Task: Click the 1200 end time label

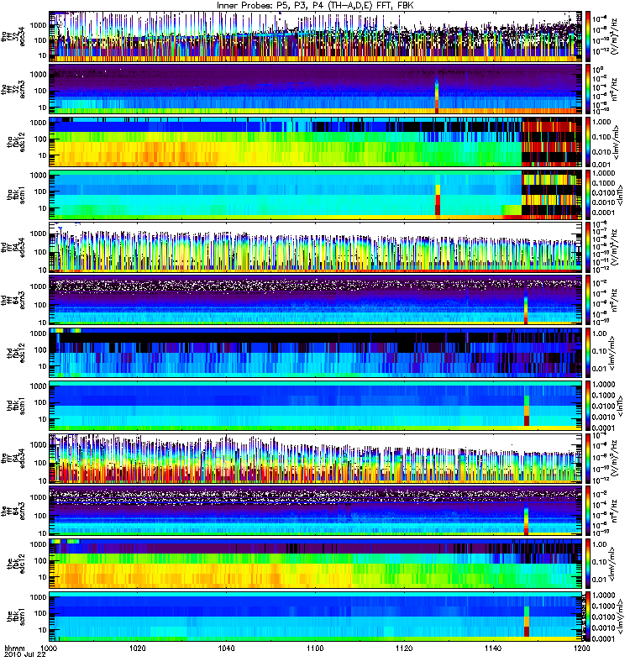Action: pyautogui.click(x=581, y=648)
